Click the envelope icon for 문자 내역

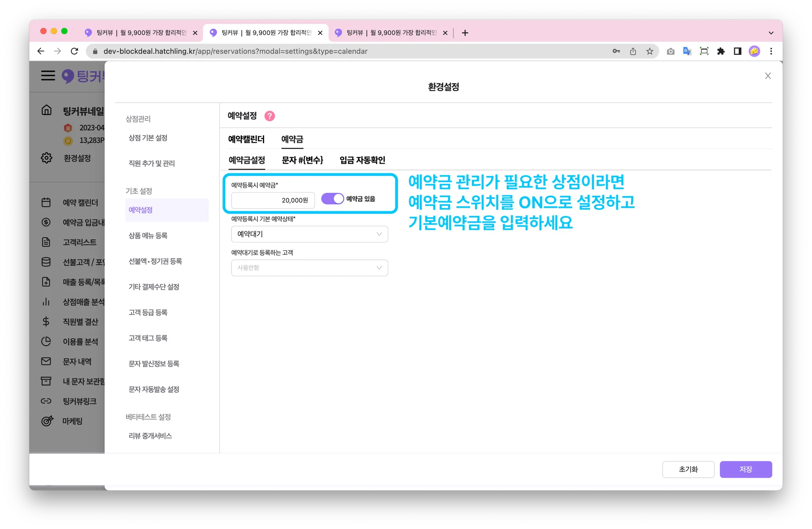click(x=46, y=361)
